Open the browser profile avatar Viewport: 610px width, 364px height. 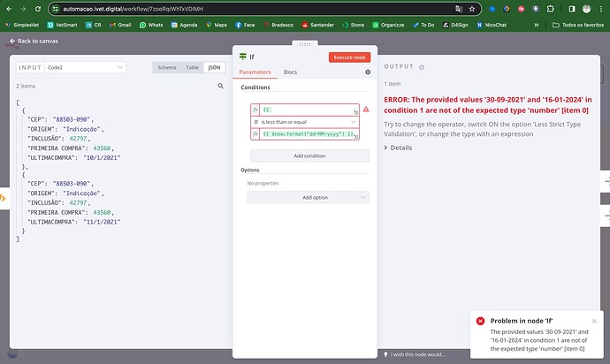[587, 9]
